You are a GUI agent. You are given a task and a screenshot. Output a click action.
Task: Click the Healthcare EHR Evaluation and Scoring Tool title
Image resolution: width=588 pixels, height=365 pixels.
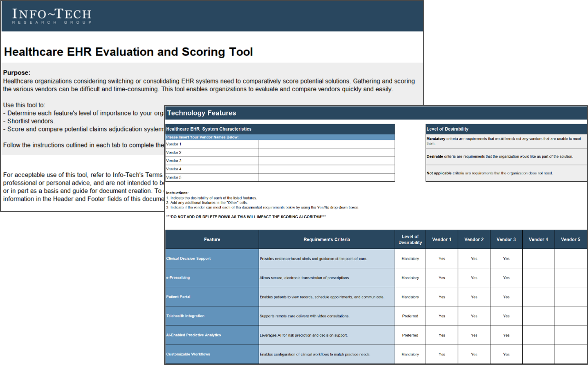(128, 52)
